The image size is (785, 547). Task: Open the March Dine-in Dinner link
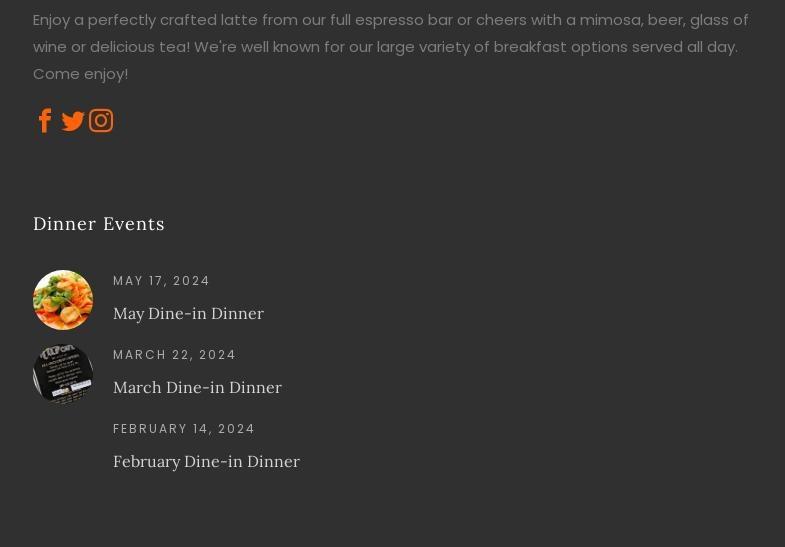[197, 387]
